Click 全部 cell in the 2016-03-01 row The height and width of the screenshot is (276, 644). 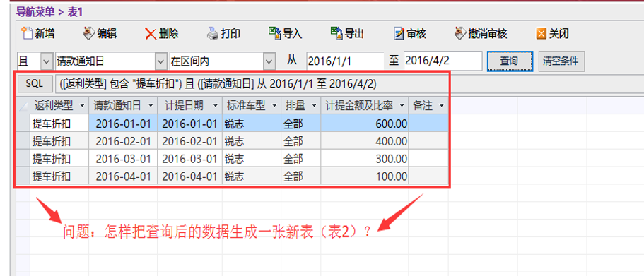[x=301, y=158]
